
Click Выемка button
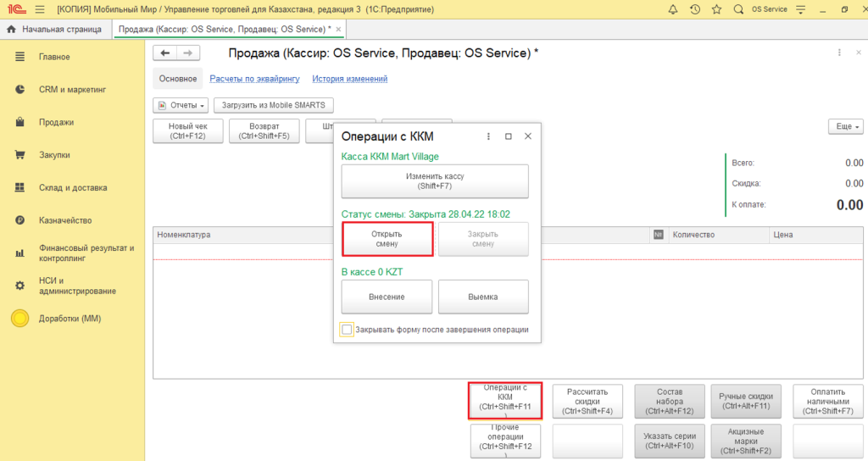click(x=483, y=297)
